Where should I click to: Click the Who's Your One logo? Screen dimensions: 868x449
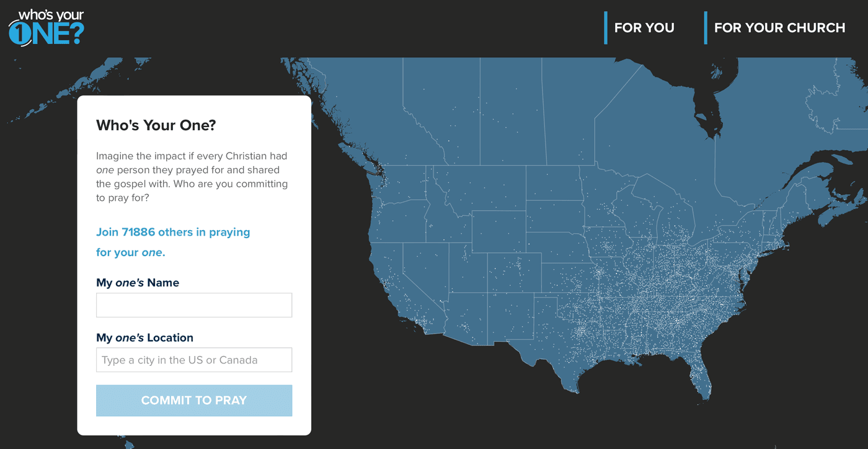(x=46, y=27)
